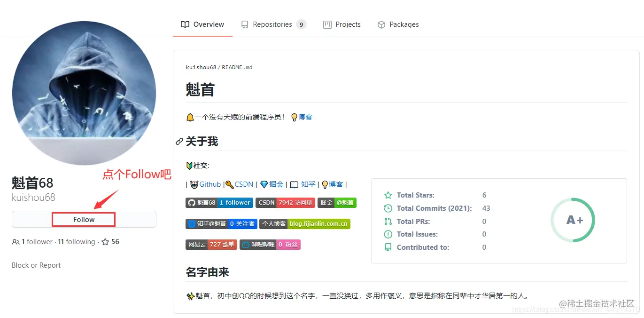Image resolution: width=644 pixels, height=318 pixels.
Task: Switch to the Projects tab
Action: [342, 24]
